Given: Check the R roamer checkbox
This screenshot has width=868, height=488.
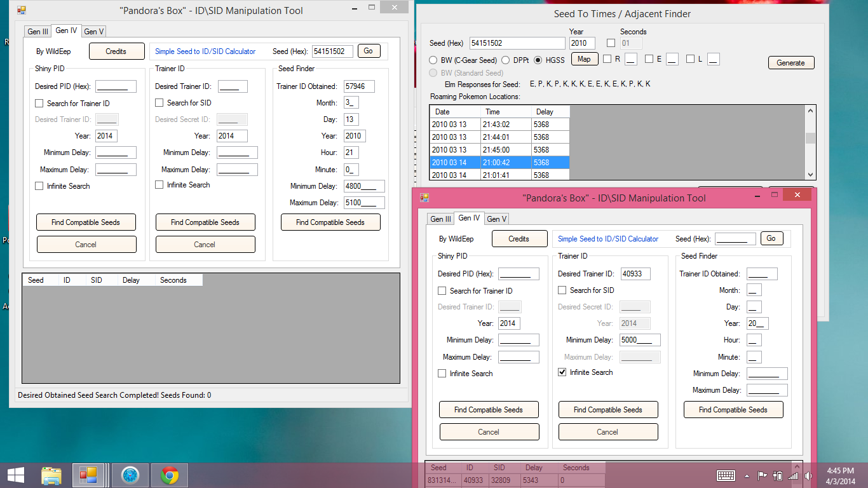Looking at the screenshot, I should point(607,59).
